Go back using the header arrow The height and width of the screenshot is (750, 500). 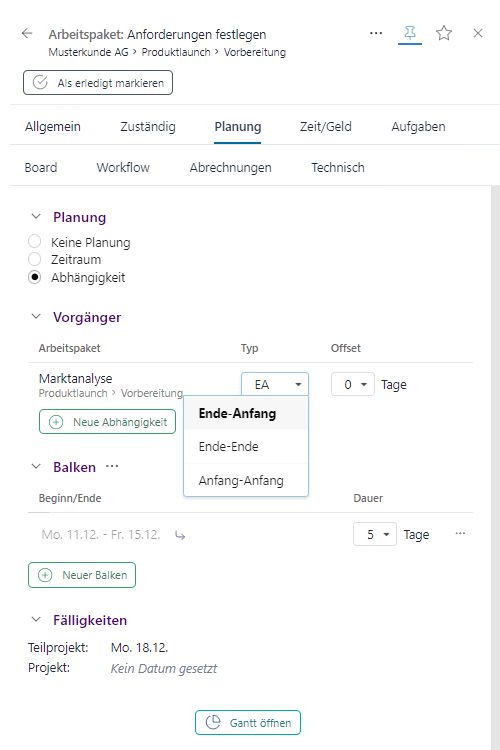click(x=27, y=33)
